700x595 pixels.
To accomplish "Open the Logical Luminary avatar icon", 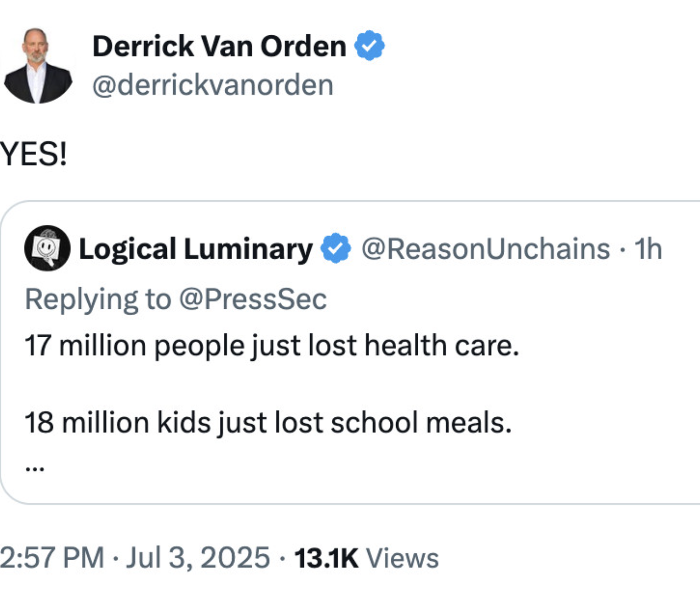I will click(47, 248).
